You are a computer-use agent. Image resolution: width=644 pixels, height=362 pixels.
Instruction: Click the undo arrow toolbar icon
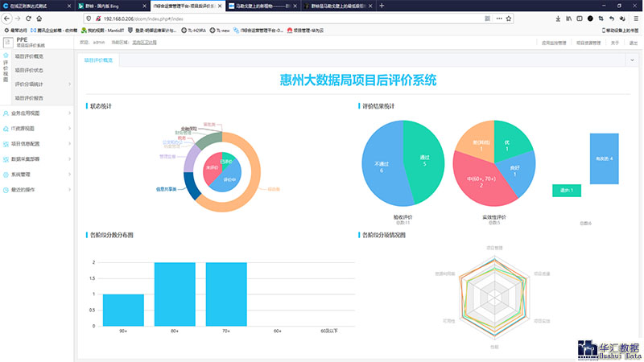click(612, 19)
